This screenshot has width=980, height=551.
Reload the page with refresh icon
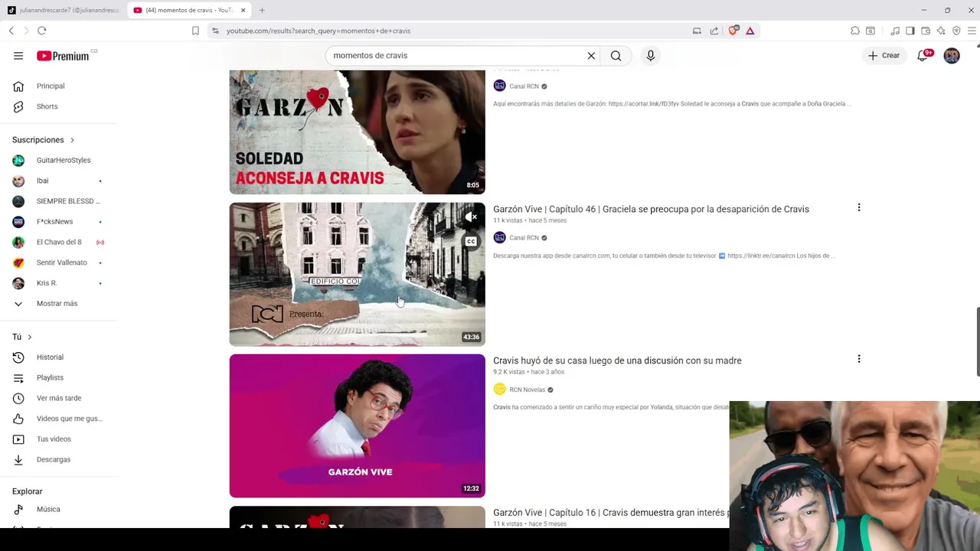click(x=42, y=31)
